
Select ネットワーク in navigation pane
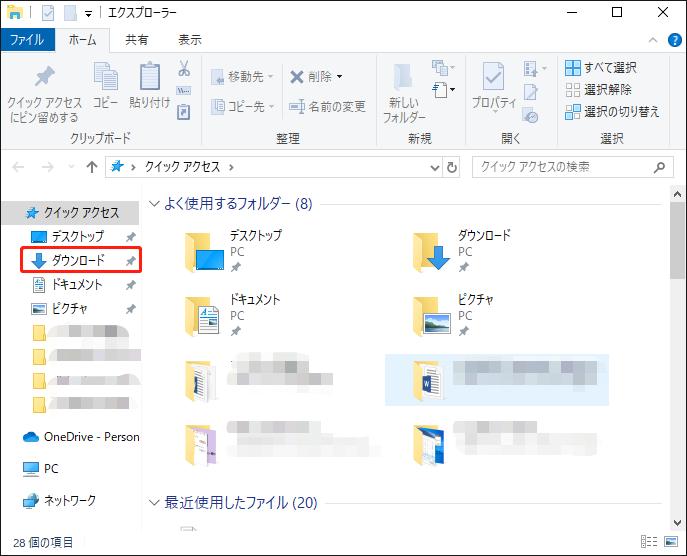click(59, 500)
